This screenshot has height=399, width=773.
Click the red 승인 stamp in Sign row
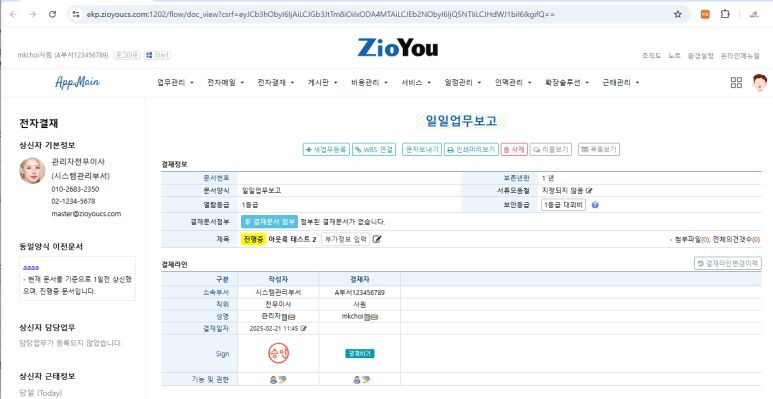279,353
